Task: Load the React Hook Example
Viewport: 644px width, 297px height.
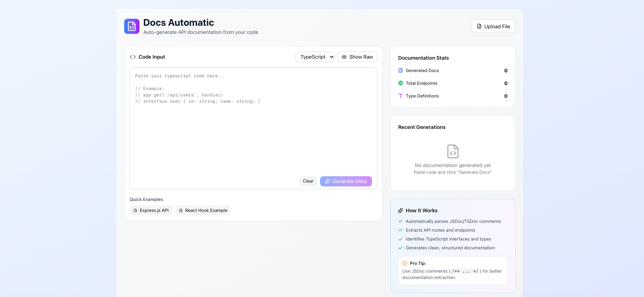Action: click(203, 210)
